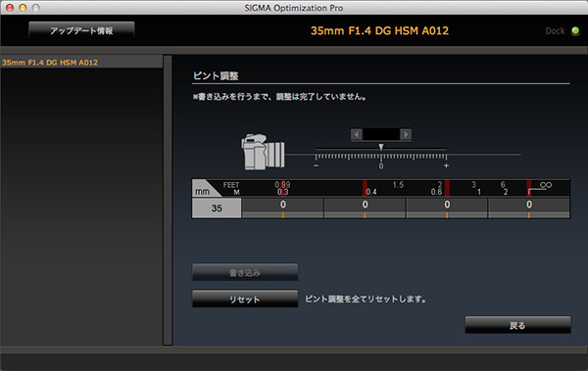588x371 pixels.
Task: Click the plus sign at scale end
Action: click(446, 165)
